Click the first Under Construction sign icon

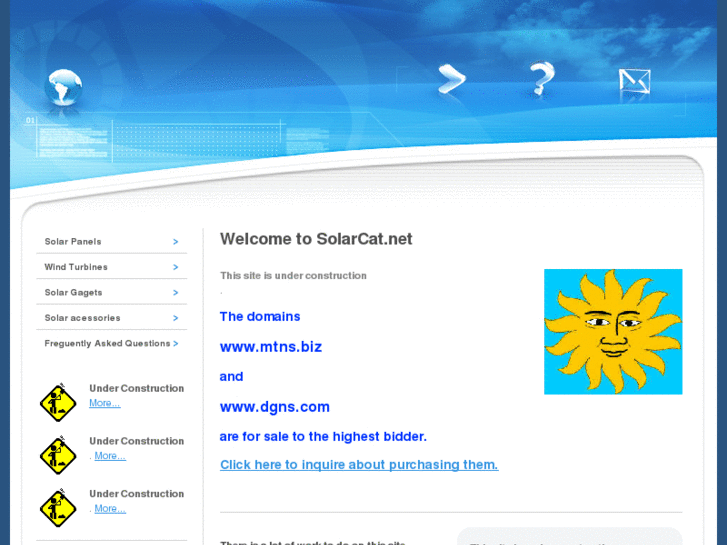[x=58, y=403]
